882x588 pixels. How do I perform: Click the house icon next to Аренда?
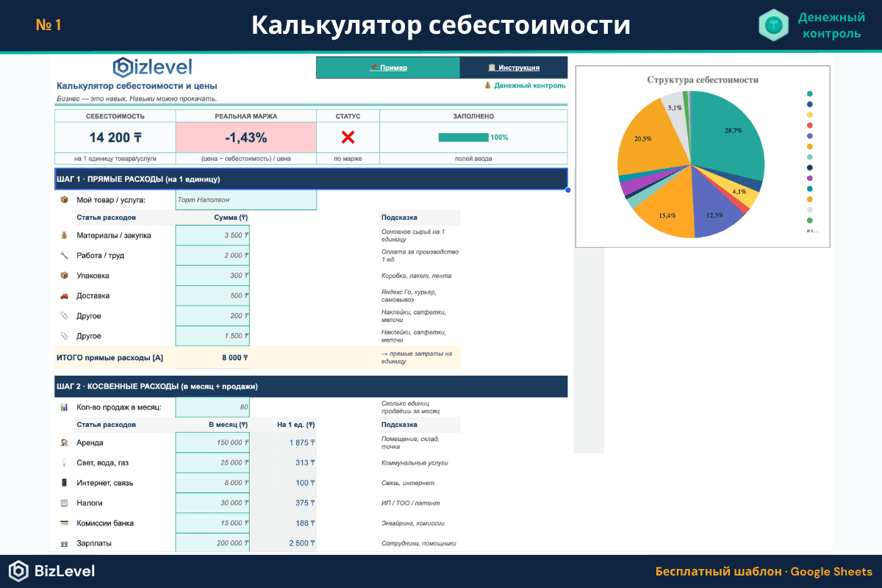tap(65, 442)
